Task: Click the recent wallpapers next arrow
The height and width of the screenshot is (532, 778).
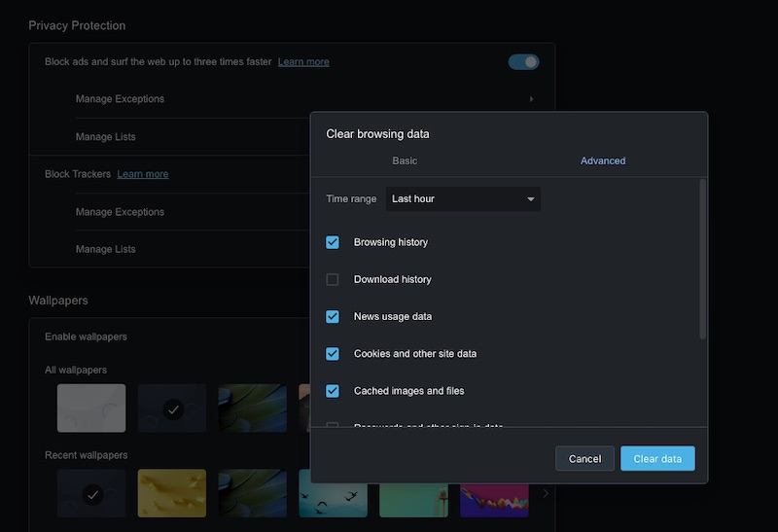Action: click(x=545, y=494)
